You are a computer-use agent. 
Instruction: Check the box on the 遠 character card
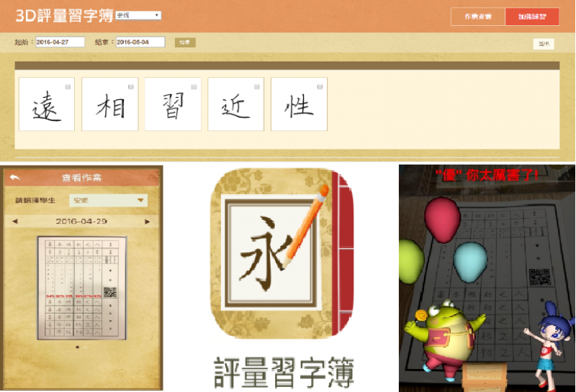pyautogui.click(x=68, y=87)
